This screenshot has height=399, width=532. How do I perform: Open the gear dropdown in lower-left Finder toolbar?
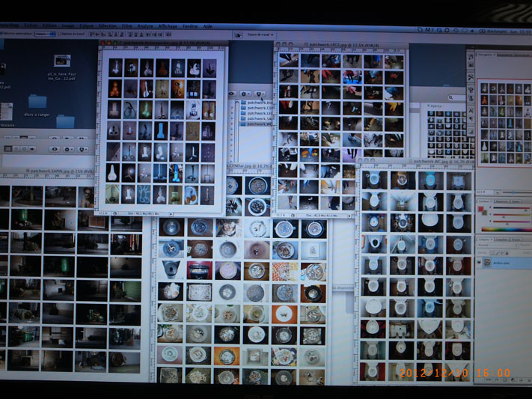(69, 149)
